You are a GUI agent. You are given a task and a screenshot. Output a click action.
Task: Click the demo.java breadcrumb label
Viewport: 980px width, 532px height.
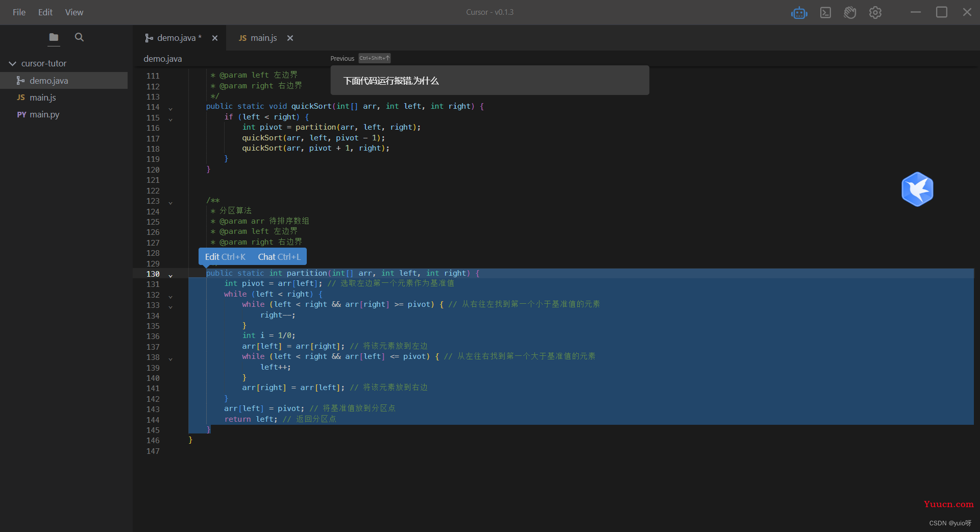163,59
